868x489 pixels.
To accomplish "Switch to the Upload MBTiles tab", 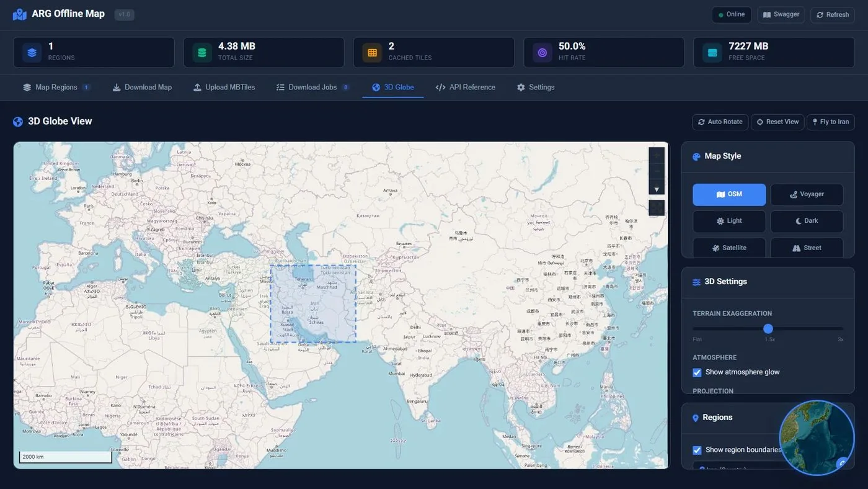I will [x=224, y=87].
